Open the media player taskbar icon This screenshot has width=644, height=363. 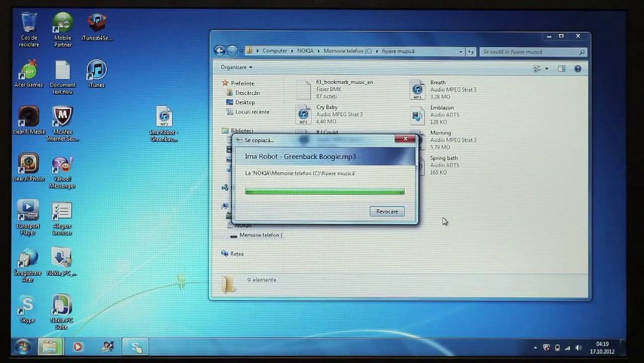[78, 346]
